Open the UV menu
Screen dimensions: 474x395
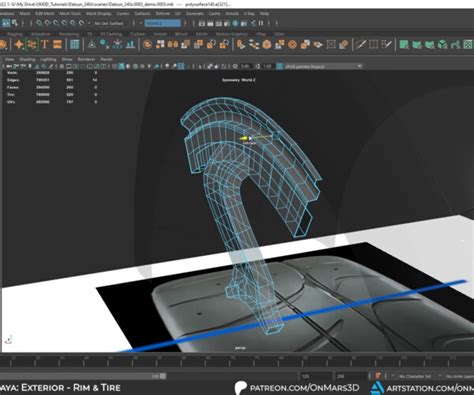click(x=178, y=14)
